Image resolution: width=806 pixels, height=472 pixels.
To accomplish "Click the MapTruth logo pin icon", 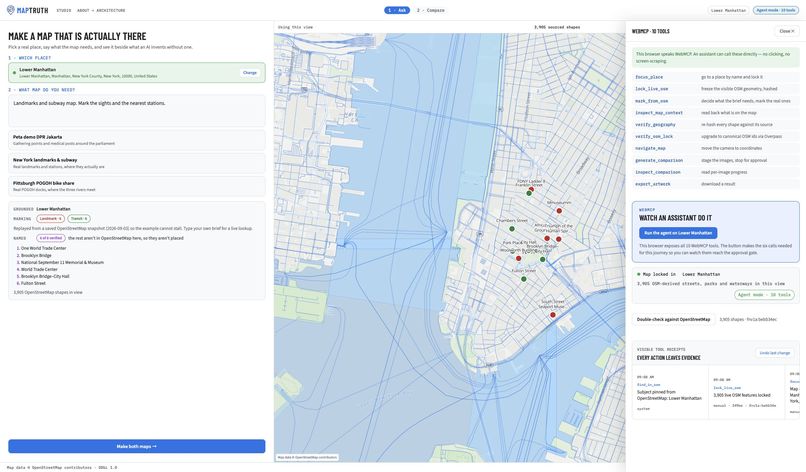I will (x=10, y=10).
